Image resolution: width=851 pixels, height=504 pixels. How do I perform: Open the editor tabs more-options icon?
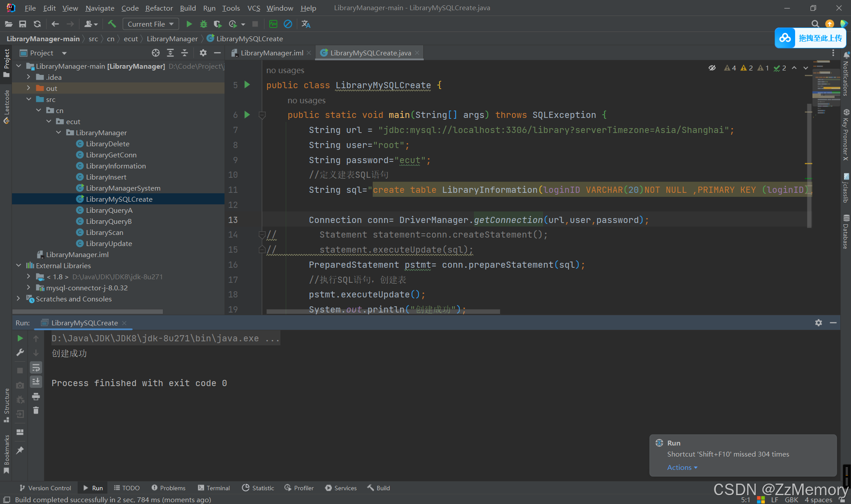(x=833, y=53)
